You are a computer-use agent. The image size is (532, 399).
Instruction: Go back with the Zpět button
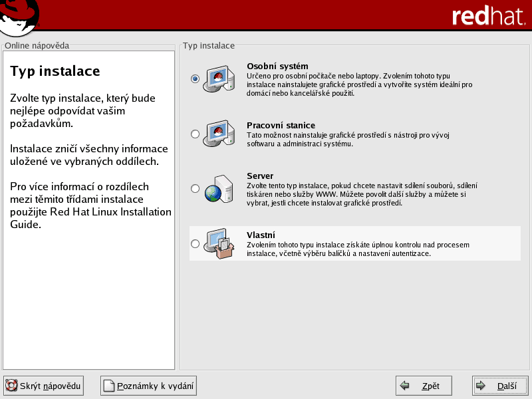click(x=424, y=386)
